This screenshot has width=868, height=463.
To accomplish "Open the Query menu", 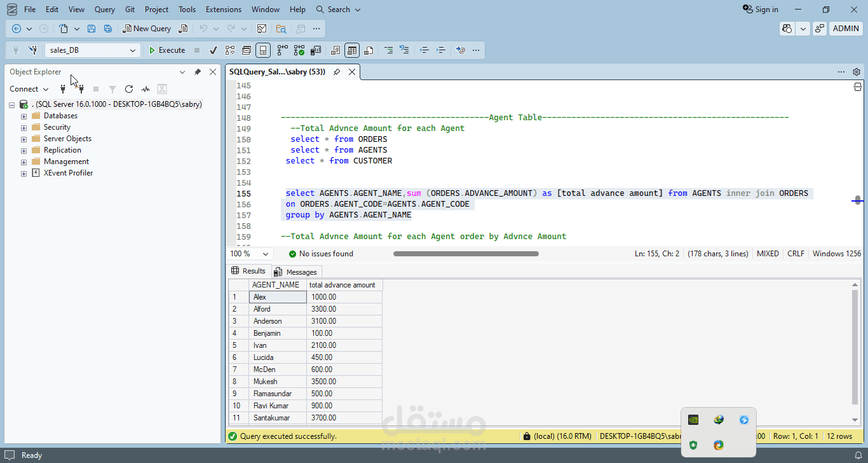I will point(105,10).
